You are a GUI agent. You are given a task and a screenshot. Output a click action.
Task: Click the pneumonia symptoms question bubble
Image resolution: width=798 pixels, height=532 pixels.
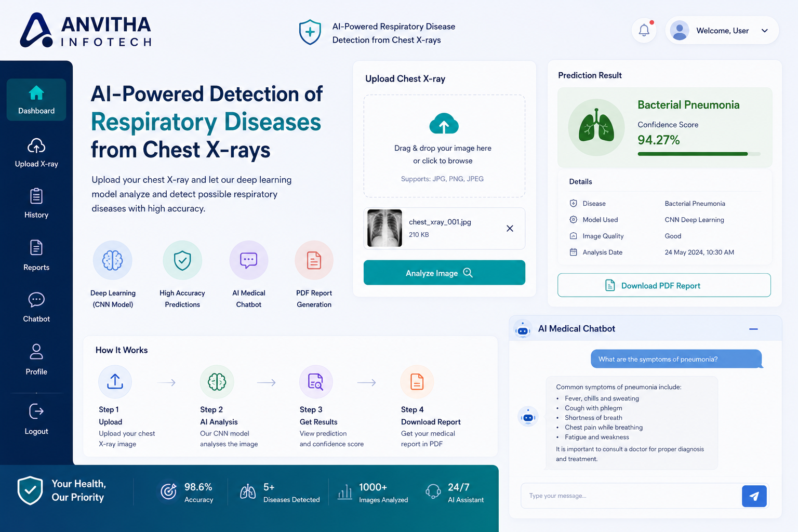click(x=676, y=359)
